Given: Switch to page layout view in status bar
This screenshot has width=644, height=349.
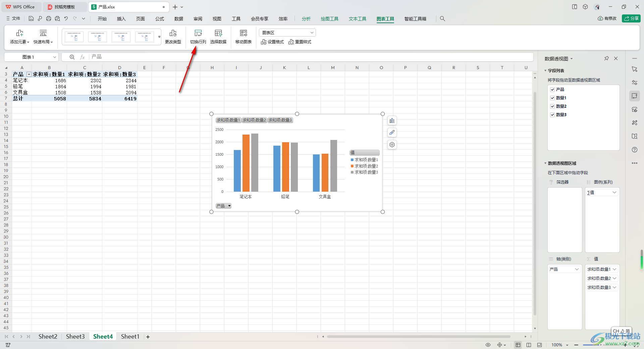Looking at the screenshot, I should pos(529,345).
